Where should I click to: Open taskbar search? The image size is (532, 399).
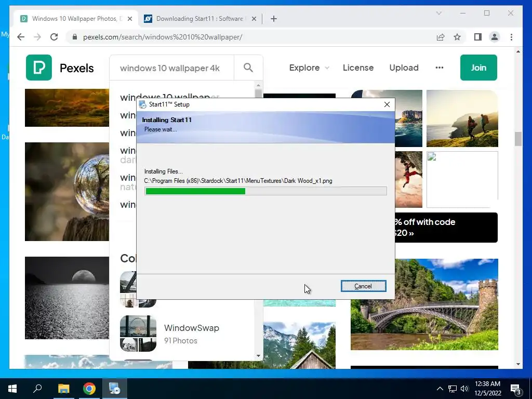[37, 389]
